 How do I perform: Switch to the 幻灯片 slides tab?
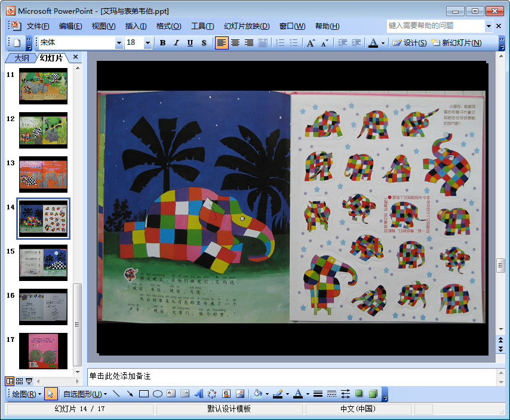[x=51, y=58]
